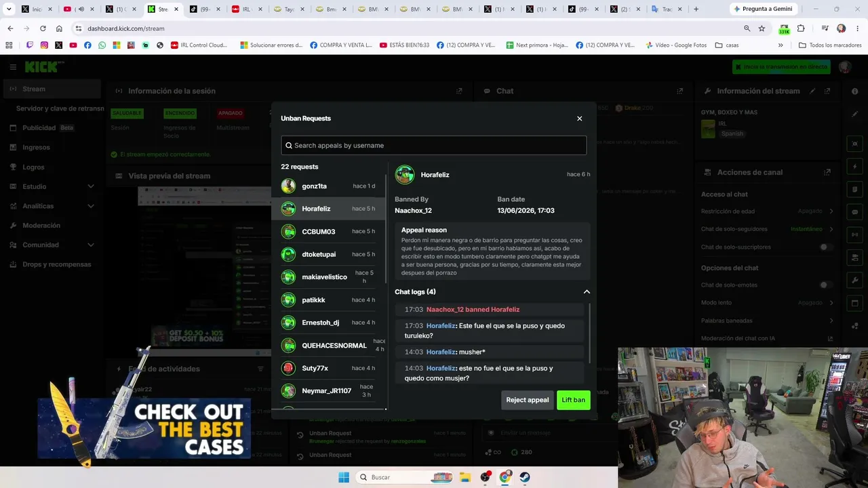Collapse the Chat logs (4) section
The image size is (868, 488).
point(587,292)
